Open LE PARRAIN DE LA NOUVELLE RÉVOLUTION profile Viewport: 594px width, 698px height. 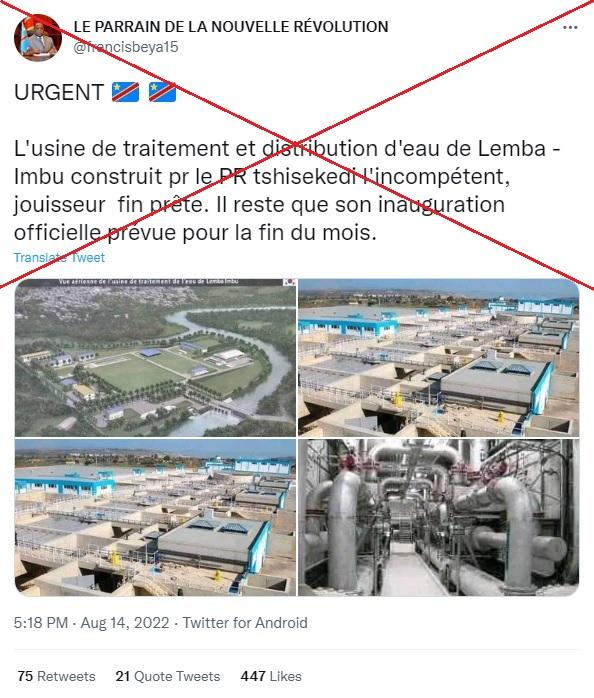coord(231,27)
